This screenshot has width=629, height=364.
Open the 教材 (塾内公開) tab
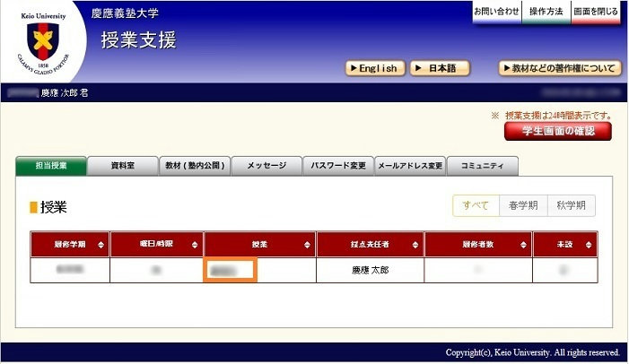point(195,167)
